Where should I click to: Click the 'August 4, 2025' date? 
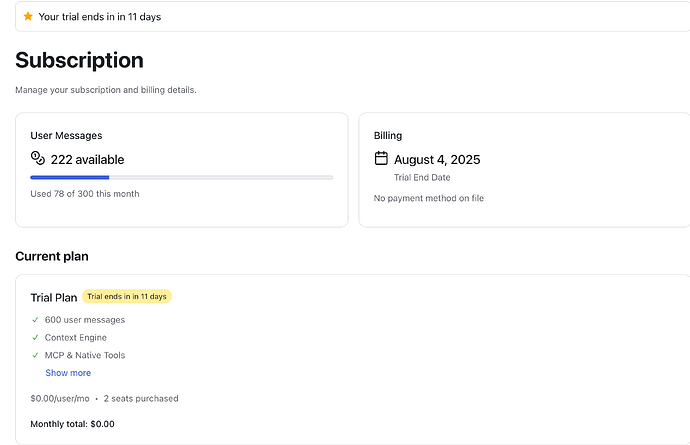437,160
